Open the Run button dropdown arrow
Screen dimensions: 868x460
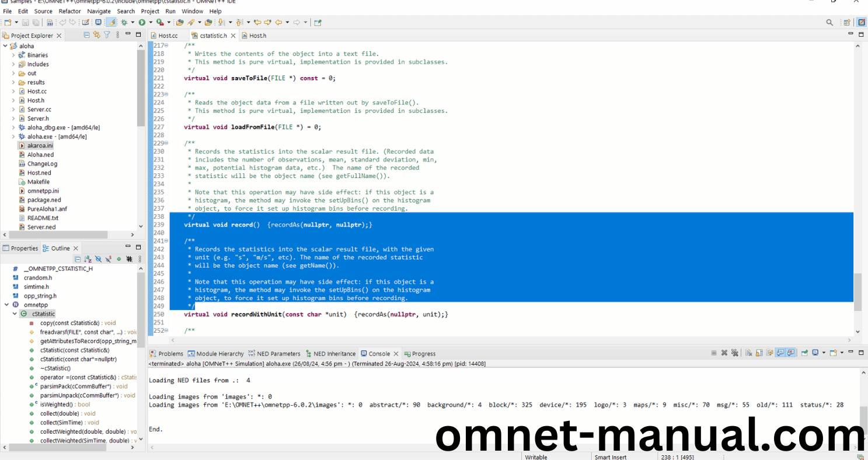click(x=149, y=22)
